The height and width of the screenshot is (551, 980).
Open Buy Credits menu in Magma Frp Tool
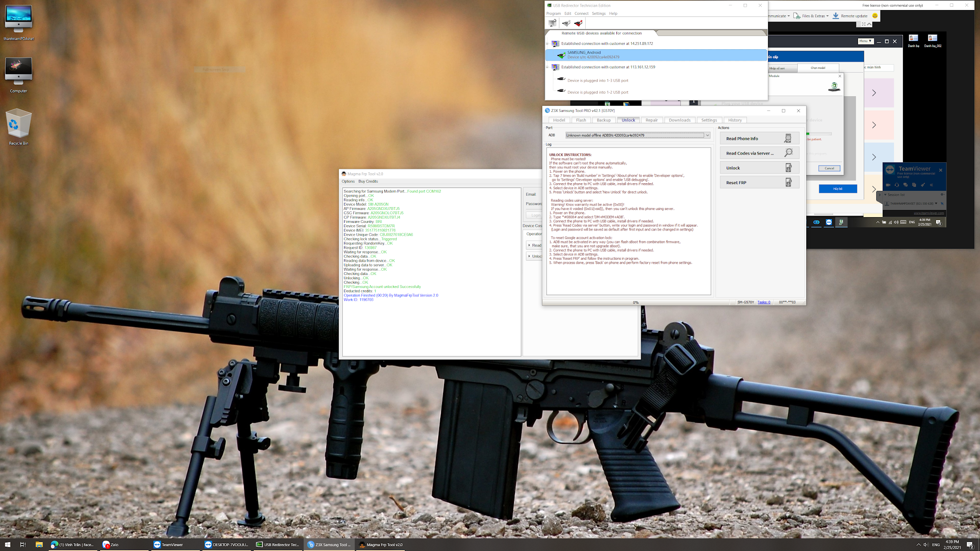pos(368,181)
